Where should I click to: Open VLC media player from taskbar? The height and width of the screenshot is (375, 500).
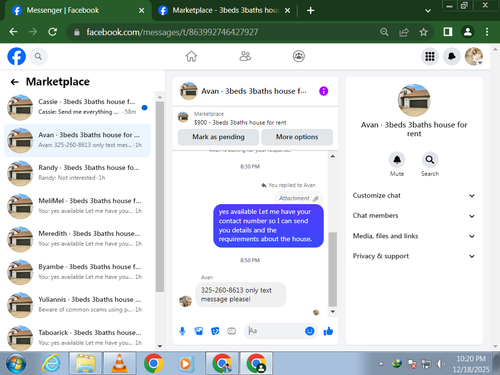pos(119,363)
